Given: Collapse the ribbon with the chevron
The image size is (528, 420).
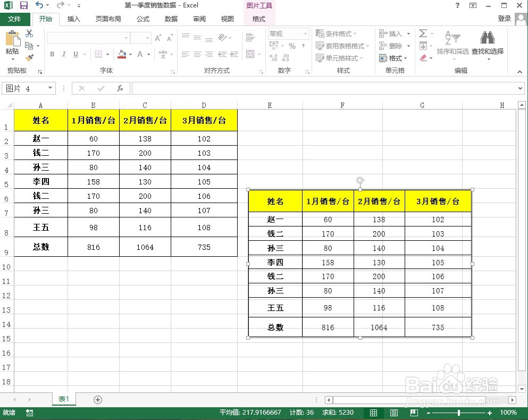Looking at the screenshot, I should [520, 71].
